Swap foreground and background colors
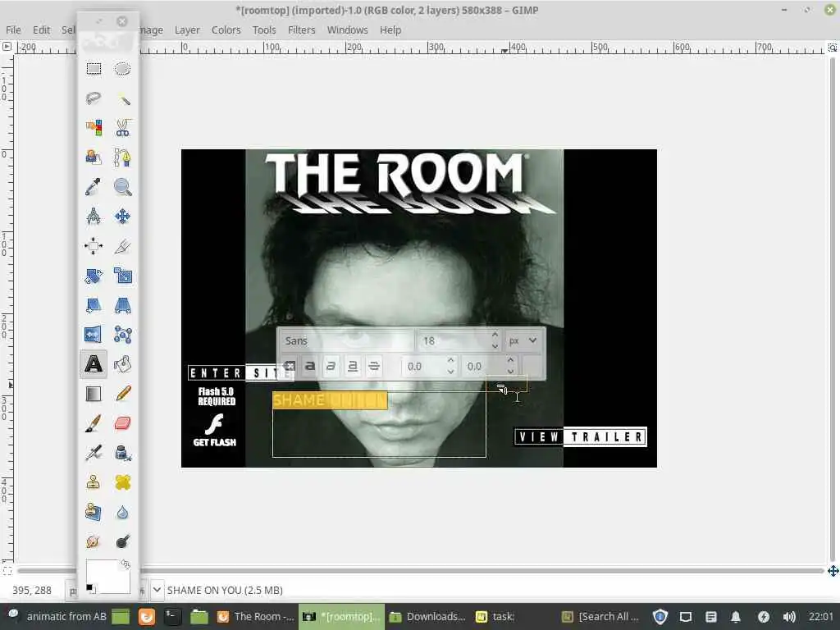Screen dimensions: 840x630 point(126,564)
